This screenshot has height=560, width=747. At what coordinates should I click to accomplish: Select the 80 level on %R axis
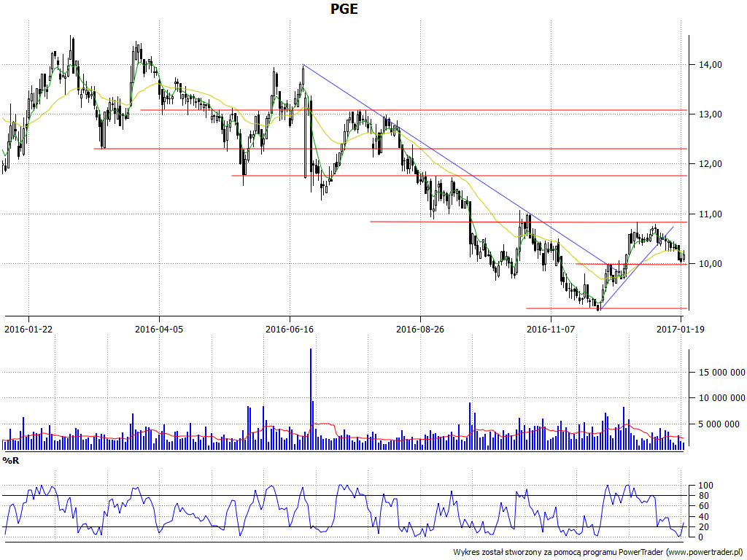click(x=704, y=496)
